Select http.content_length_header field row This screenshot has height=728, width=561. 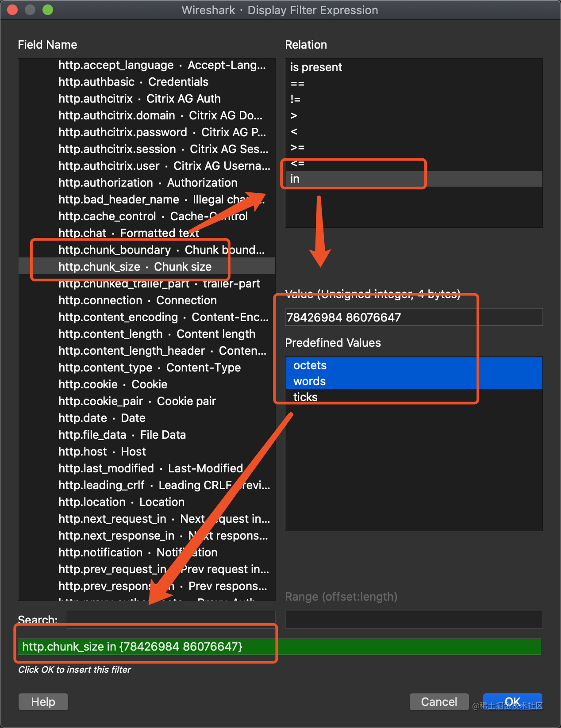pyautogui.click(x=146, y=351)
